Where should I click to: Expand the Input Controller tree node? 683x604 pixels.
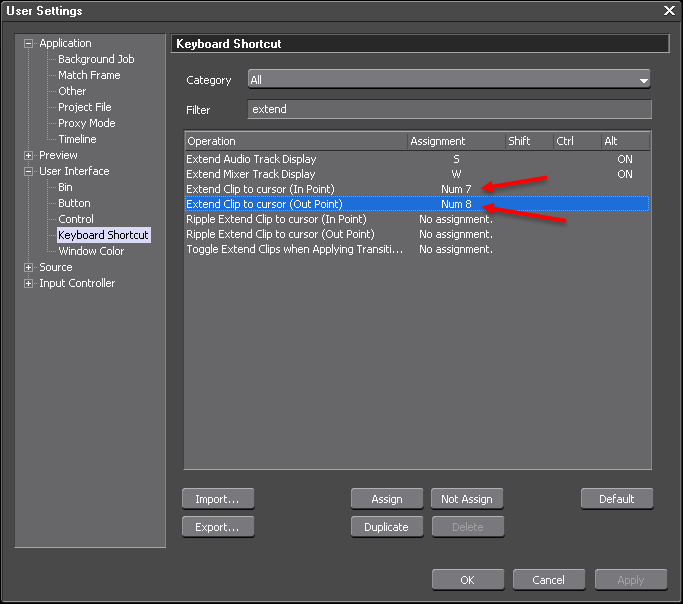tap(29, 284)
